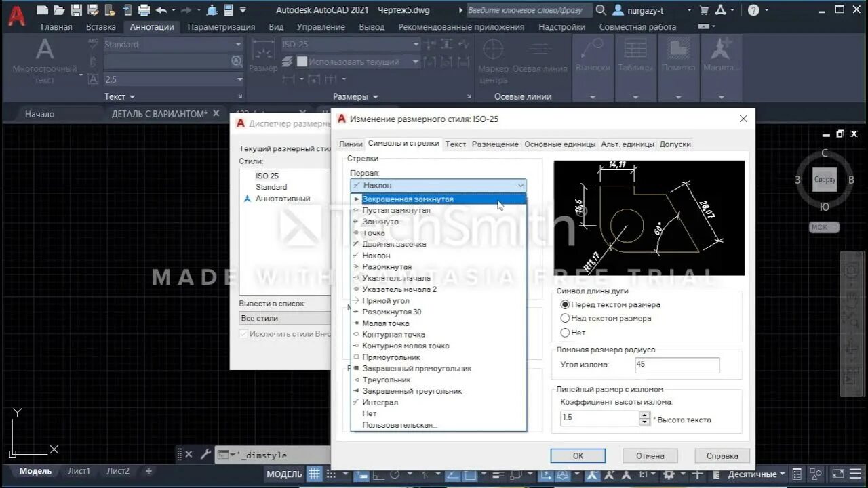This screenshot has height=488, width=868.
Task: Open the МСК coordinate system dropdown
Action: [824, 227]
